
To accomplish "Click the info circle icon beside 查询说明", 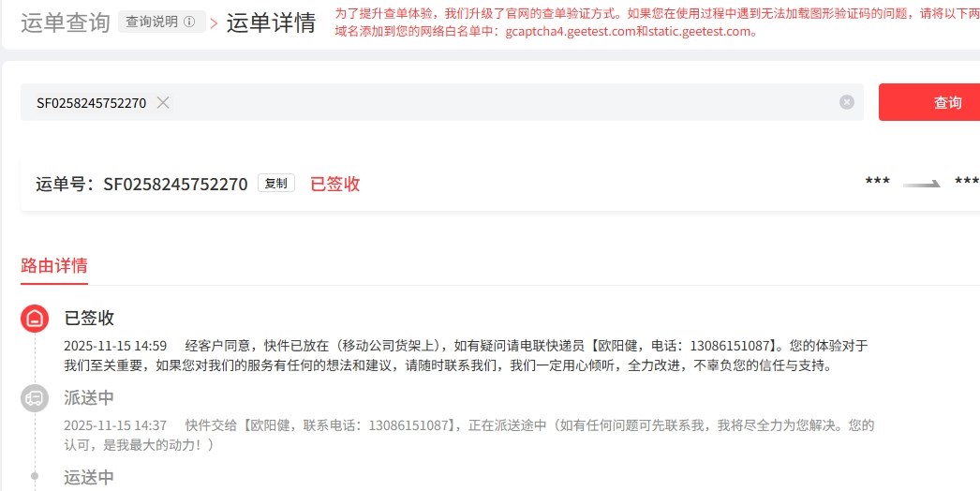I will (x=189, y=22).
